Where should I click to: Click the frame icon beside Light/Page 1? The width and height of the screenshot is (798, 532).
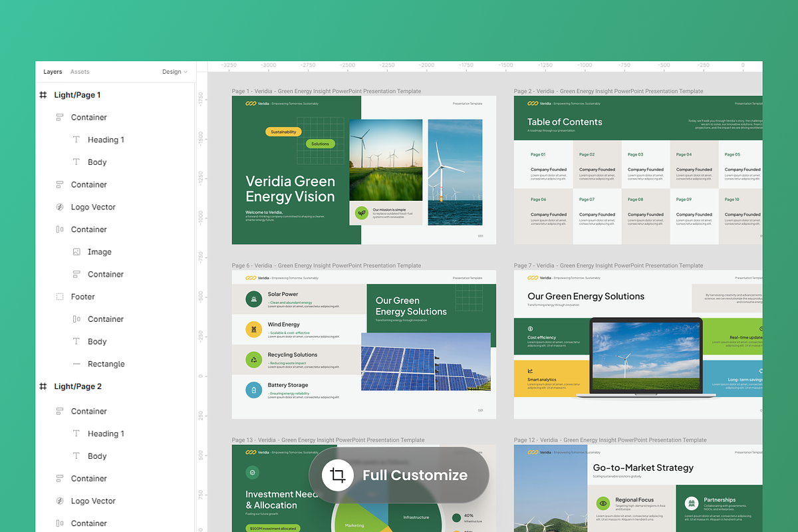coord(43,95)
